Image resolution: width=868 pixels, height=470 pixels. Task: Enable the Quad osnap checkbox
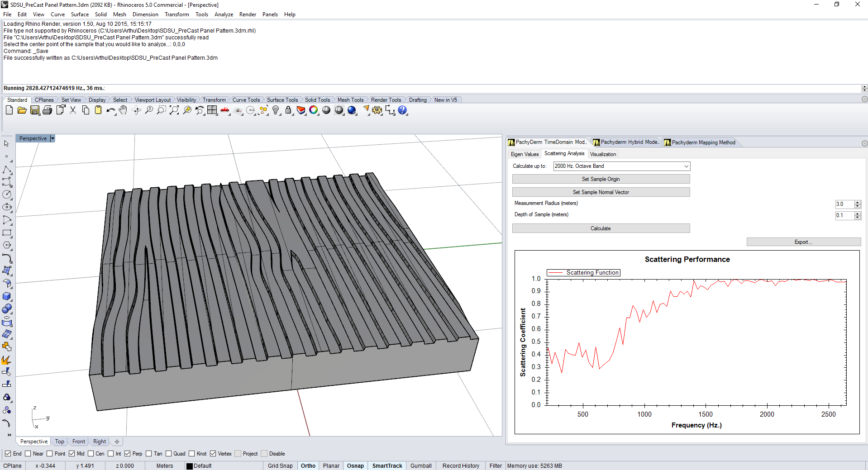[169, 454]
